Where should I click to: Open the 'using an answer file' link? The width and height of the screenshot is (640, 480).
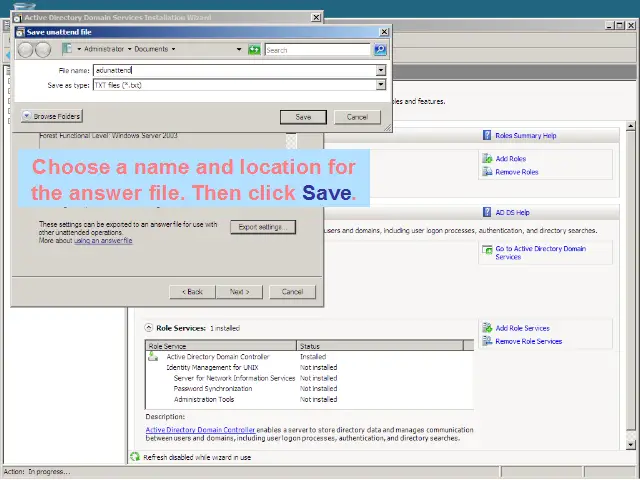(x=103, y=240)
